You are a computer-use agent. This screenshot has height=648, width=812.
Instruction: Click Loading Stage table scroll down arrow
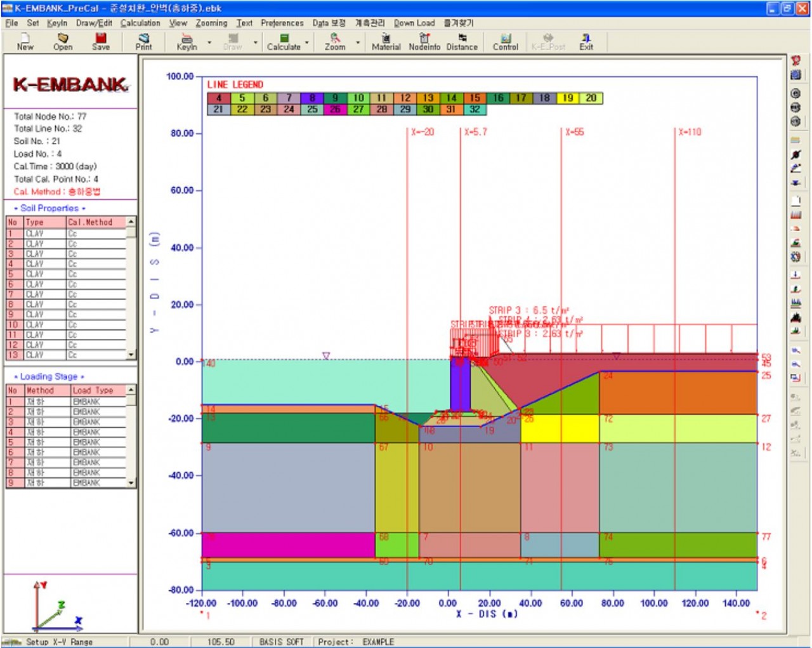(131, 483)
